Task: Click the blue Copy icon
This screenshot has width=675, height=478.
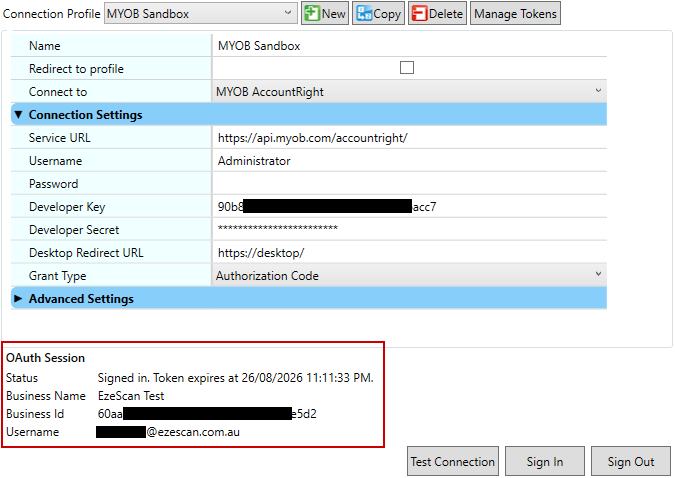Action: coord(364,13)
